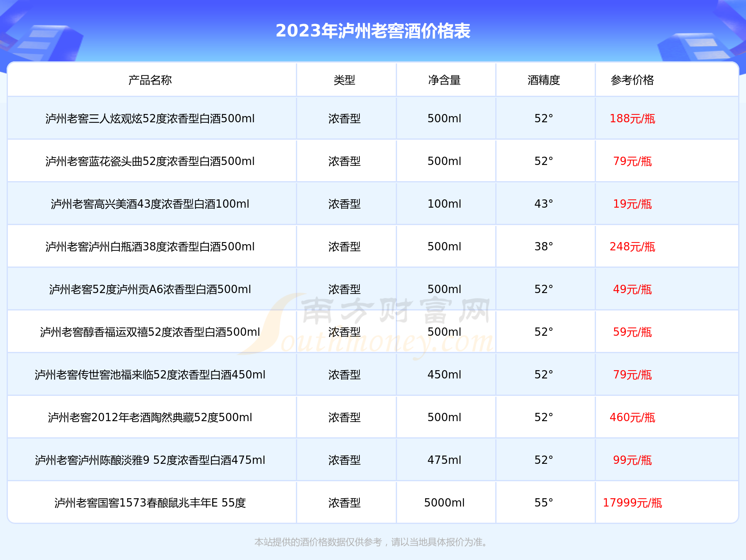Click the title 2023年泸州老窖酒价格表
This screenshot has height=560, width=746.
point(373,31)
